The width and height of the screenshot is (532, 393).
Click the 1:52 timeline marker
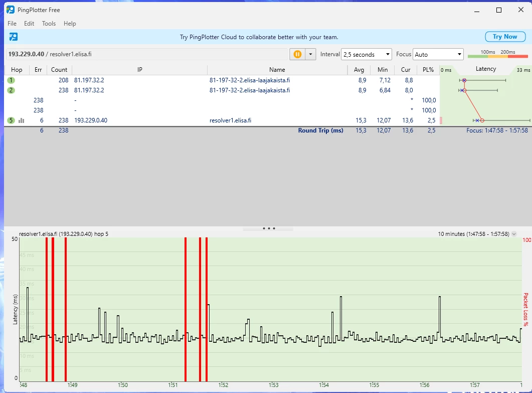223,385
